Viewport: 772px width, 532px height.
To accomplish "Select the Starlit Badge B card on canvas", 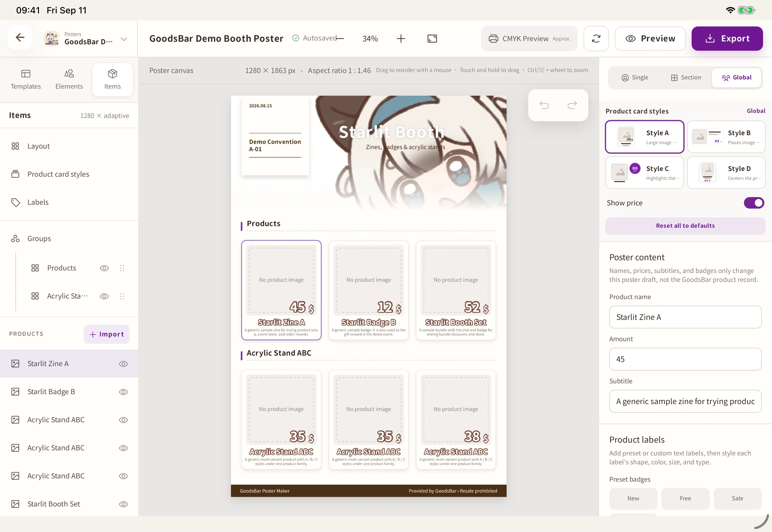I will [368, 290].
